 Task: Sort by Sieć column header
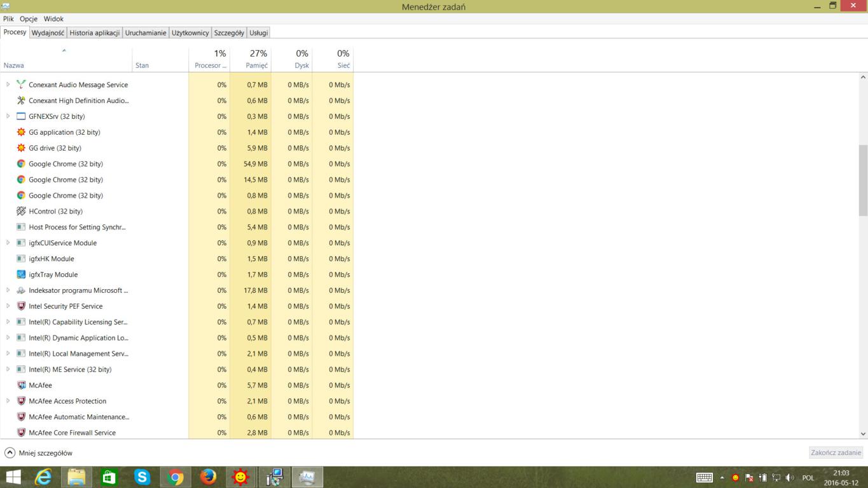(x=333, y=58)
